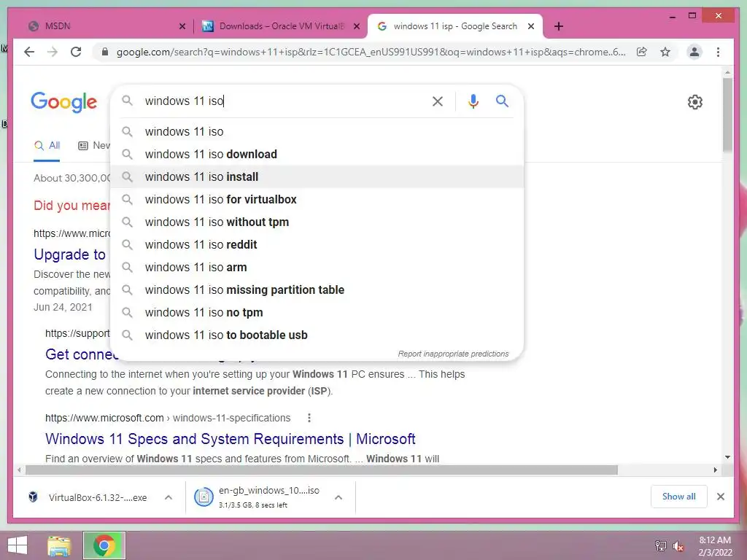The image size is (747, 560).
Task: Bookmark this tab with the star icon
Action: pos(665,52)
